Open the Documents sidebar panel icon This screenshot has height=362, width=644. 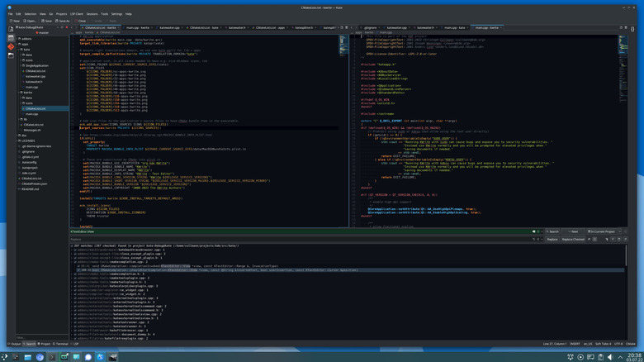11,30
